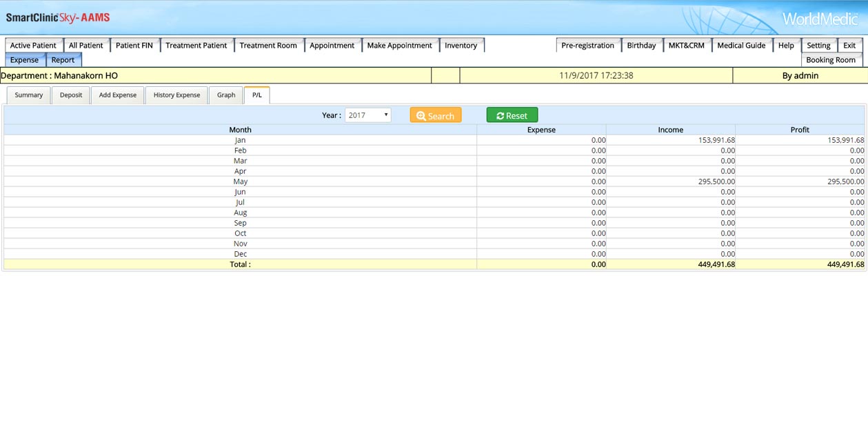Open the Medical Guide
This screenshot has height=430, width=868.
click(x=741, y=46)
